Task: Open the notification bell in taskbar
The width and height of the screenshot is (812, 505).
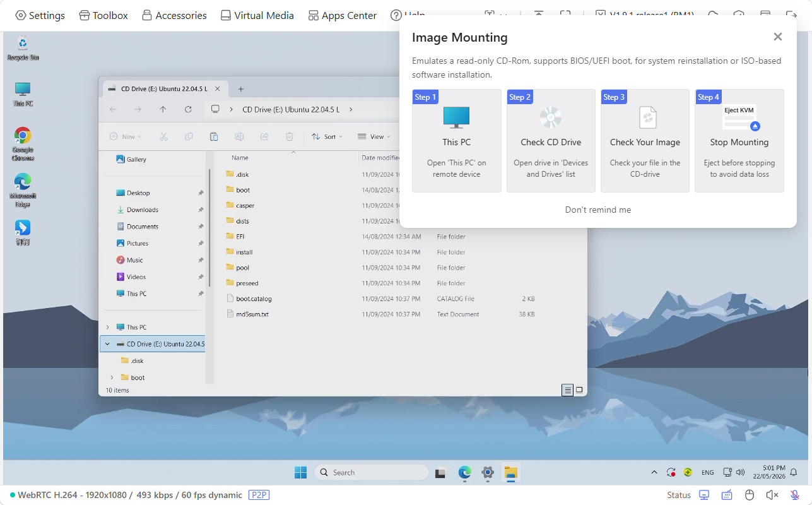Action: point(794,472)
